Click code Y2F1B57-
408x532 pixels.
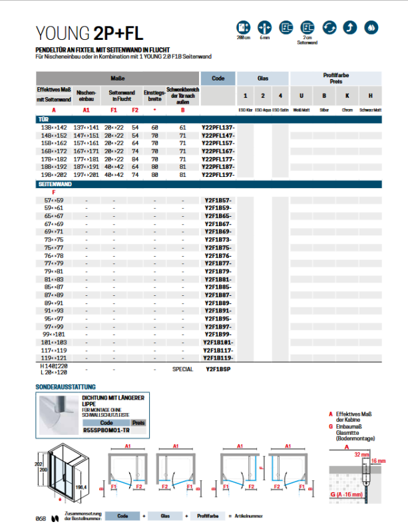point(218,201)
